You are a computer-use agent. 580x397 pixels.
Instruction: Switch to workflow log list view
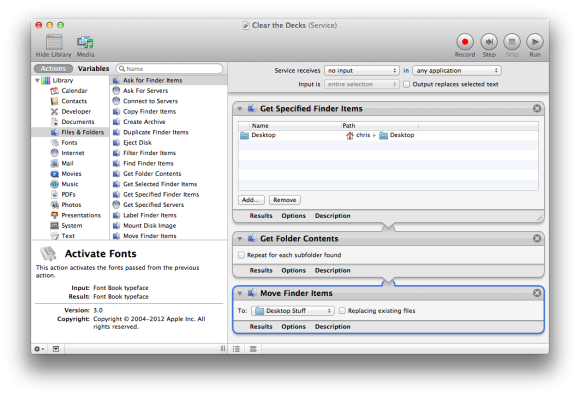[x=236, y=349]
